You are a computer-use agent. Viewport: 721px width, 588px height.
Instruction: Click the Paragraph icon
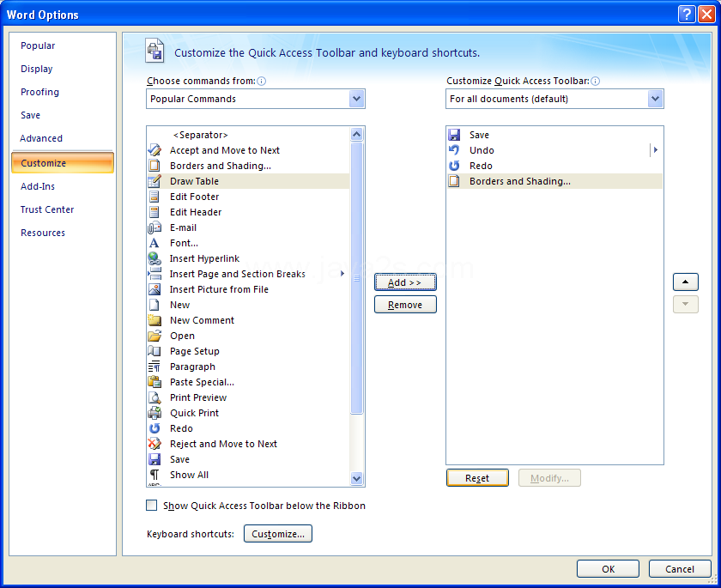coord(154,367)
